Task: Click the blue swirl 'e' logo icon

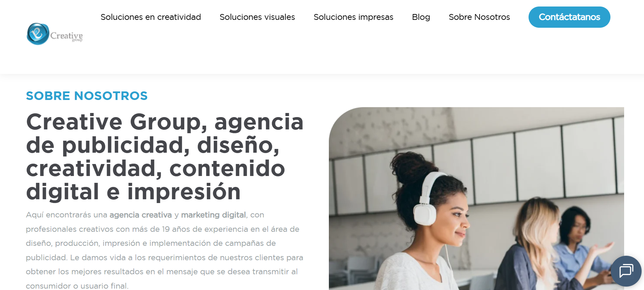Action: 38,34
